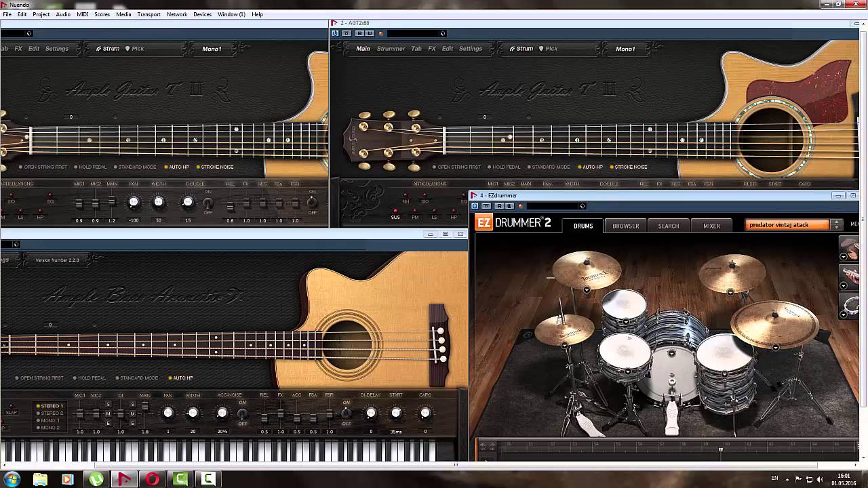The width and height of the screenshot is (868, 488).
Task: Open uTorrent from the taskbar
Action: (96, 479)
